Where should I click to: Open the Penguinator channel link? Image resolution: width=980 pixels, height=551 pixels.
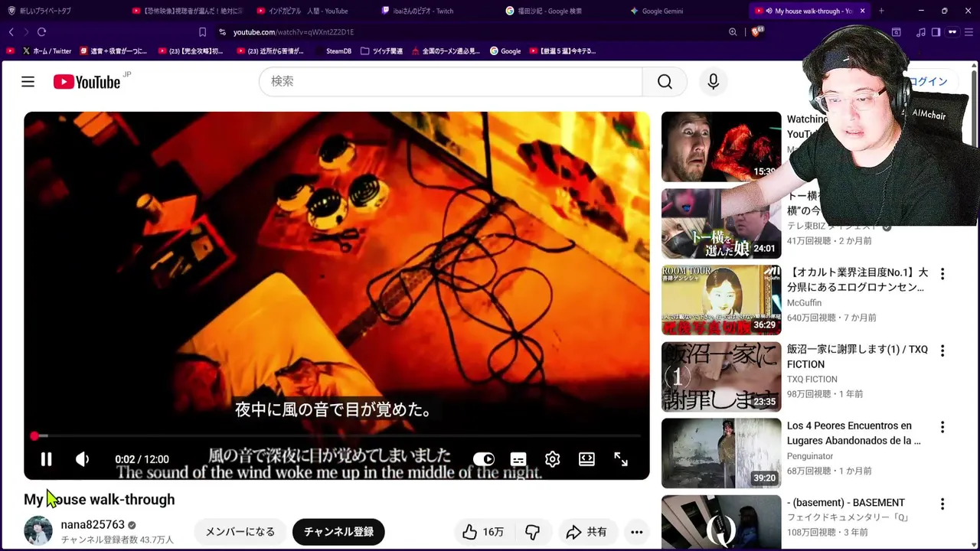pyautogui.click(x=810, y=456)
